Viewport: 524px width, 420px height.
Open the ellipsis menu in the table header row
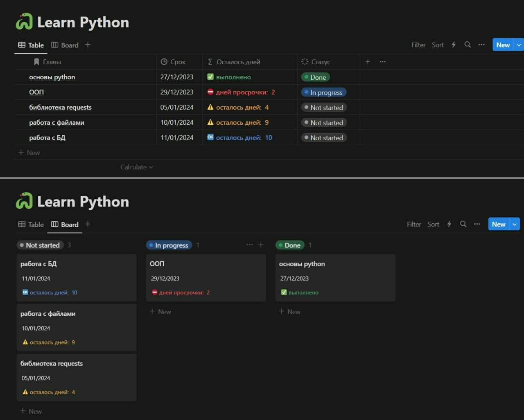click(382, 62)
